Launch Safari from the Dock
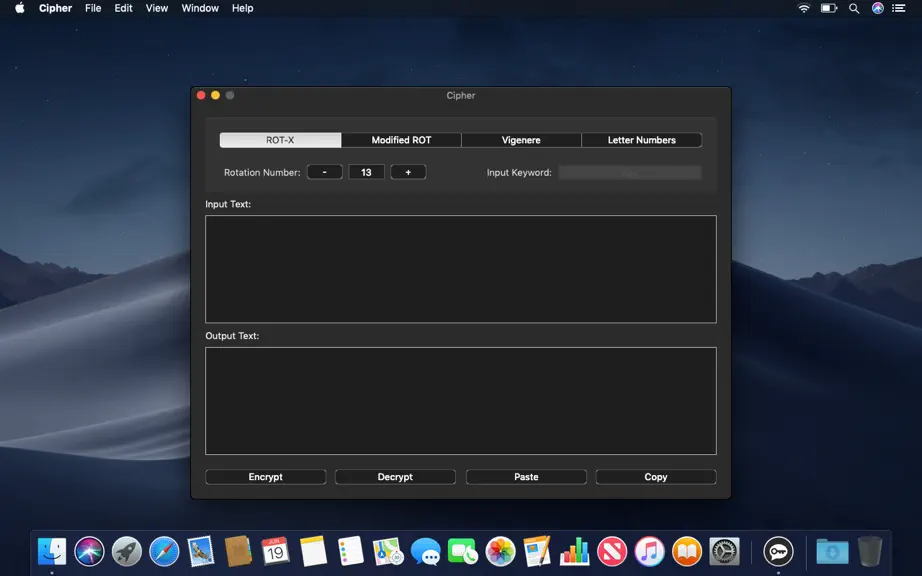The height and width of the screenshot is (576, 922). (x=164, y=552)
